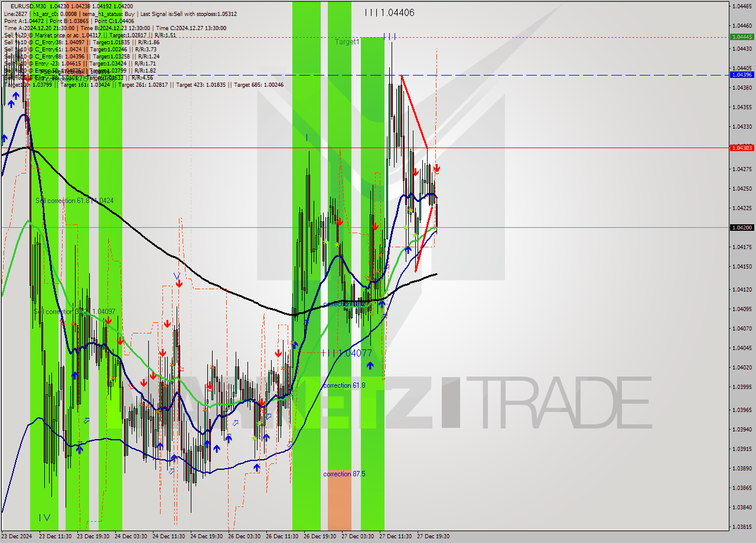Viewport: 756px width, 543px height.
Task: Click 'Sell correction 61.8 | 1.0424' annotation
Action: click(x=74, y=201)
